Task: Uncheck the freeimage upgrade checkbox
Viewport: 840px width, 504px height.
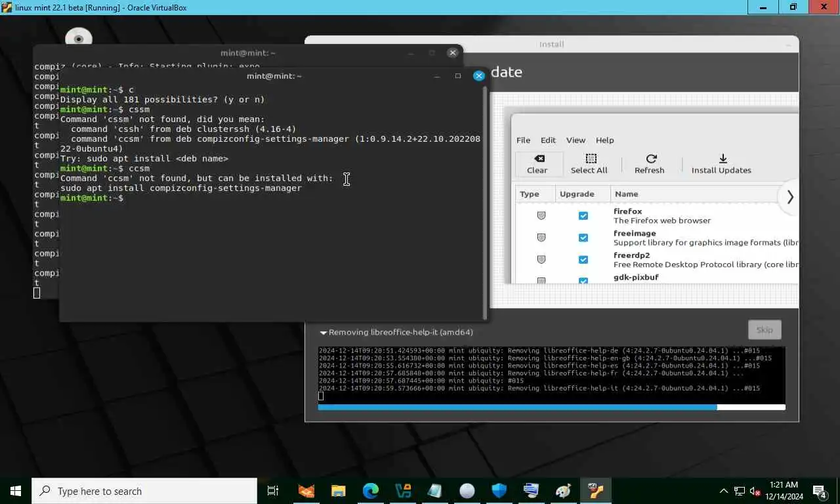Action: (x=583, y=238)
